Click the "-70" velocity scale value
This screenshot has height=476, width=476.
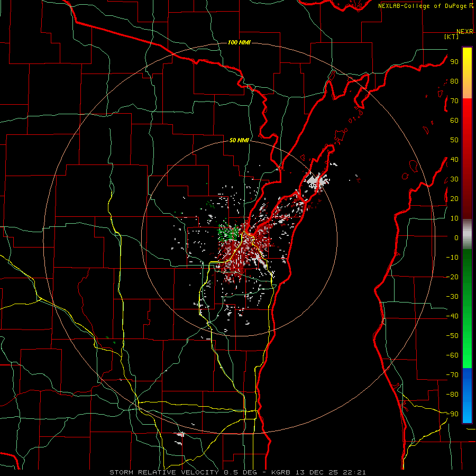tap(452, 375)
